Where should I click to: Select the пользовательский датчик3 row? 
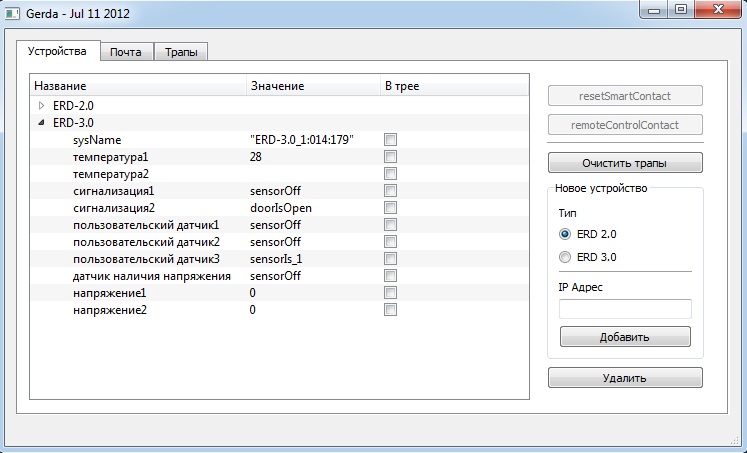[146, 259]
